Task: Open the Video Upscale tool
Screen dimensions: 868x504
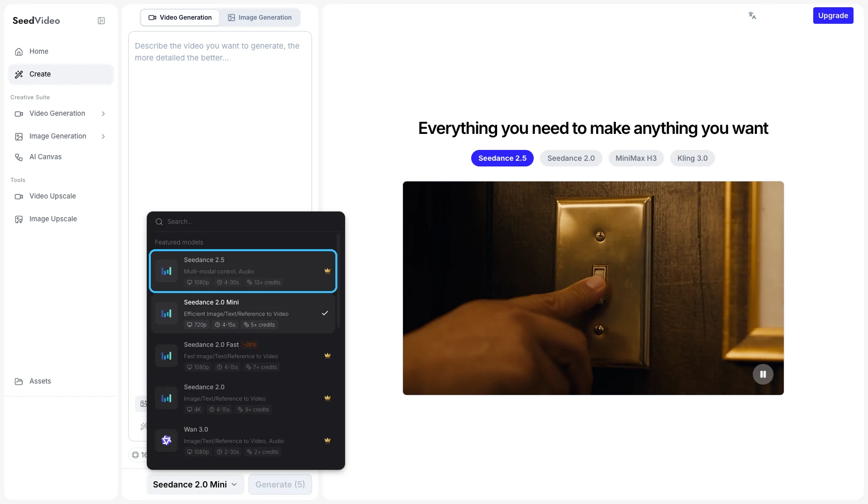Action: pyautogui.click(x=61, y=196)
